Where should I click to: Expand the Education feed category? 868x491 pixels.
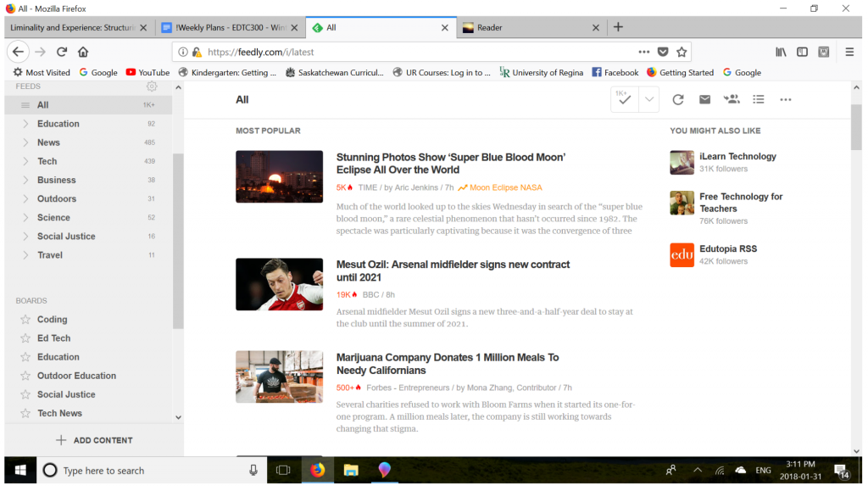coord(25,124)
